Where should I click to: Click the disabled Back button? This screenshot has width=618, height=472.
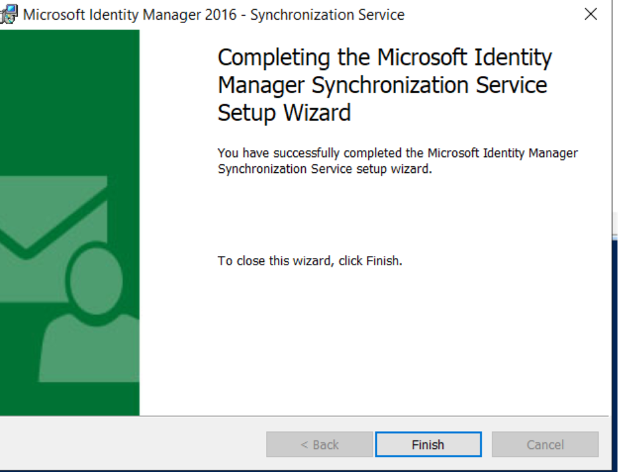click(x=319, y=444)
